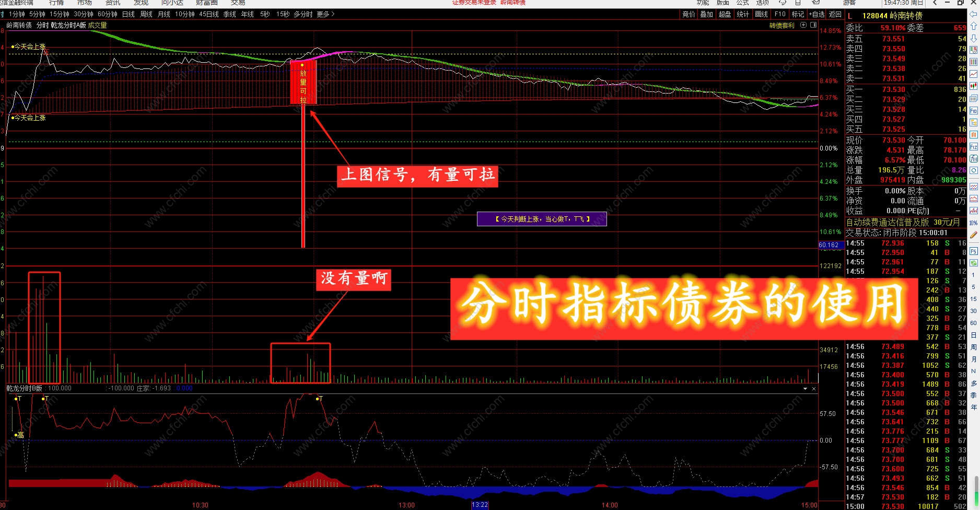Open the 功能 menu
980x510 pixels.
tap(703, 3)
